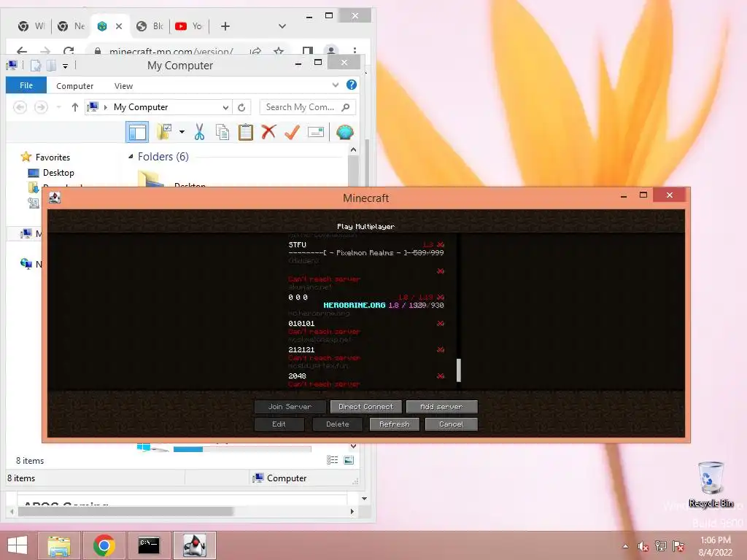Open the Recycle Bin on the desktop
Image resolution: width=747 pixels, height=560 pixels.
coord(711,485)
